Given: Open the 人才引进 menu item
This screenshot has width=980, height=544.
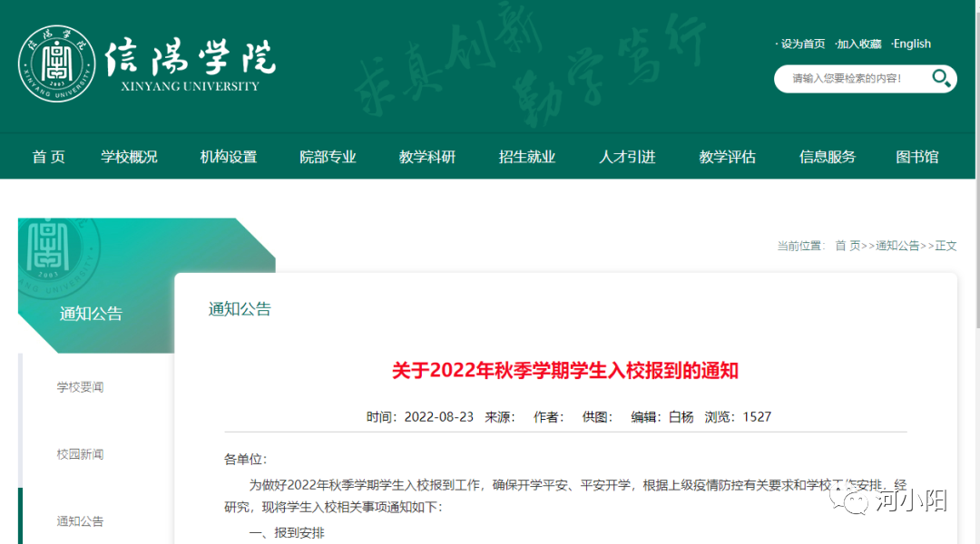Looking at the screenshot, I should 627,157.
